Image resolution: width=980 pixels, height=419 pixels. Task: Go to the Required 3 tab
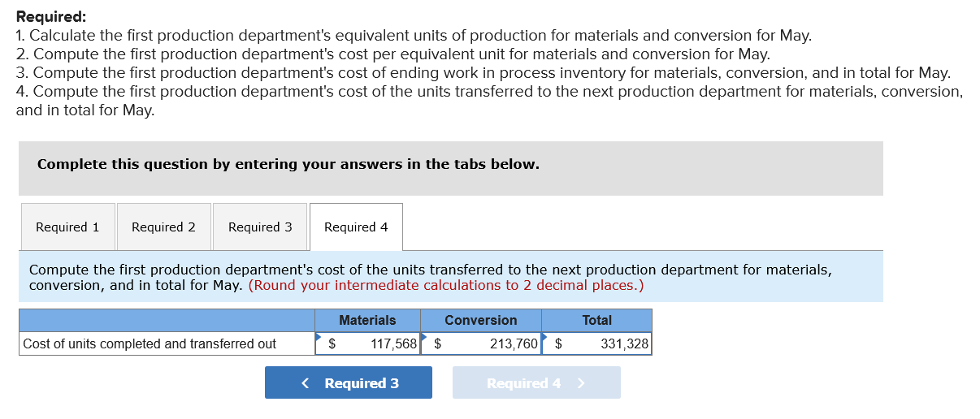coord(260,227)
